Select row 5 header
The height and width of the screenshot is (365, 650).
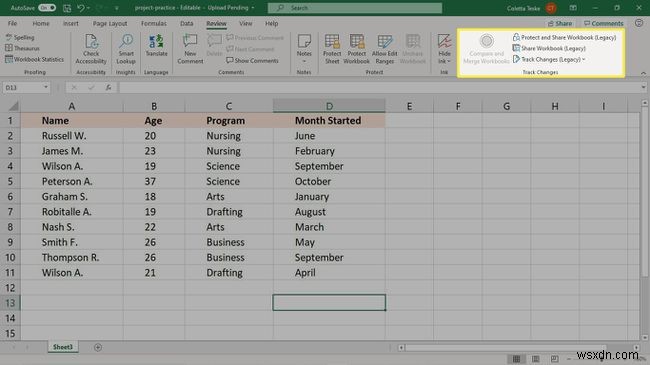(x=10, y=182)
